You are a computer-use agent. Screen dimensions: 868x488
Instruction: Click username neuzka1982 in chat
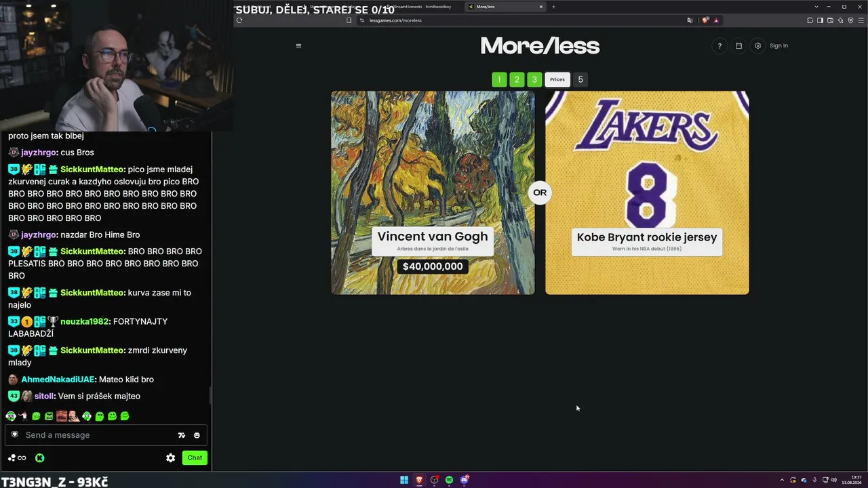point(85,321)
